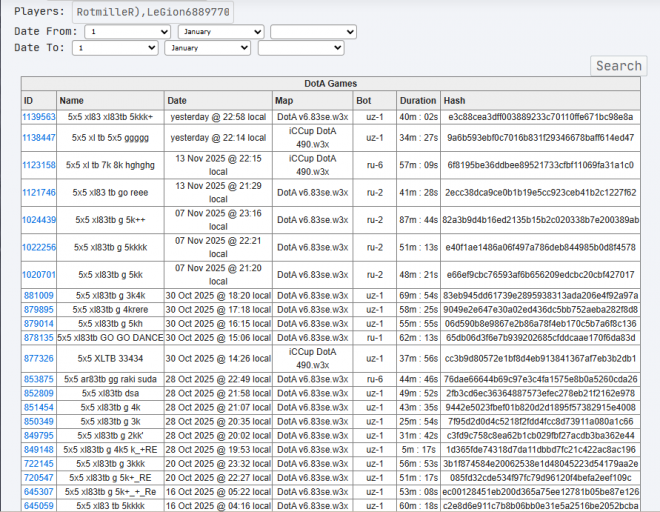Click the Search button
The width and height of the screenshot is (660, 512).
pyautogui.click(x=619, y=66)
